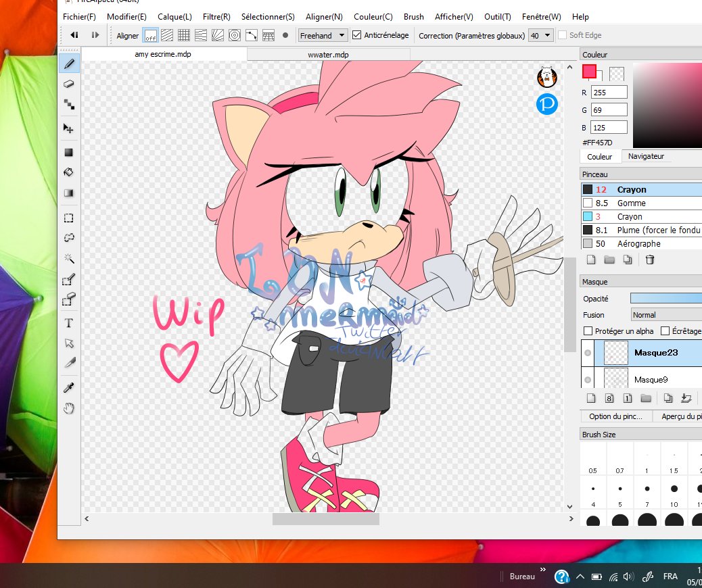Open the Filtre(R) menu
This screenshot has height=588, width=702.
[x=216, y=16]
